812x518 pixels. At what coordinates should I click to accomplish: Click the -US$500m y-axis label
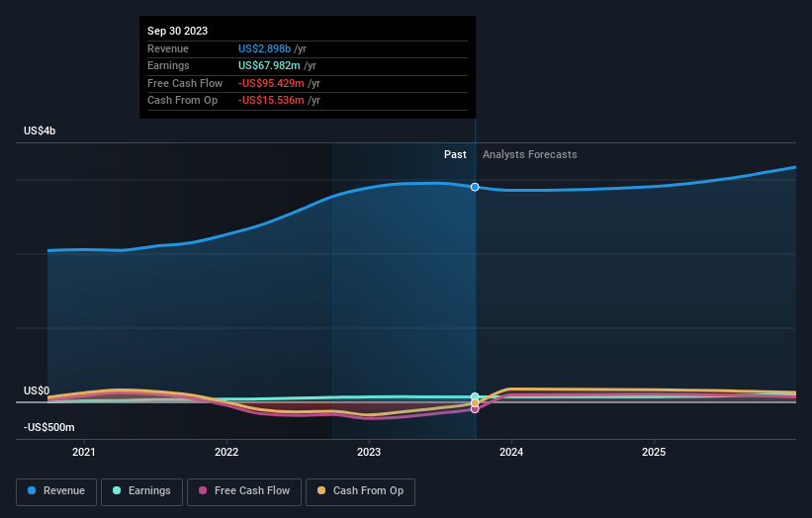coord(48,427)
